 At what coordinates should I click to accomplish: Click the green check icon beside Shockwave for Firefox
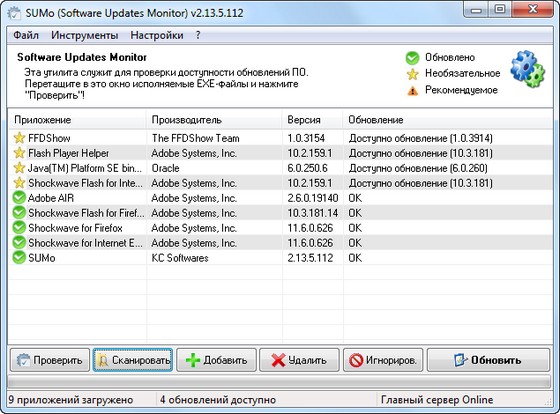pyautogui.click(x=19, y=228)
